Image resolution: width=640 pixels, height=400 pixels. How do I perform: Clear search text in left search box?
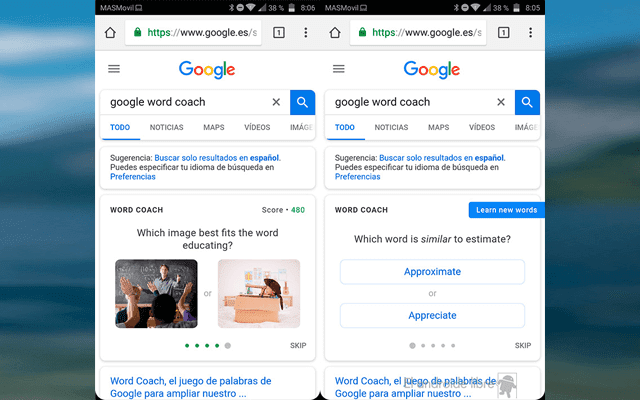click(x=276, y=102)
